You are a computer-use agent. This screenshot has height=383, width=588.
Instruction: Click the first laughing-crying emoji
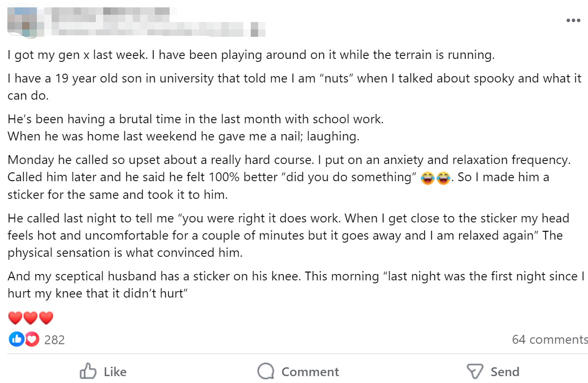coord(428,178)
